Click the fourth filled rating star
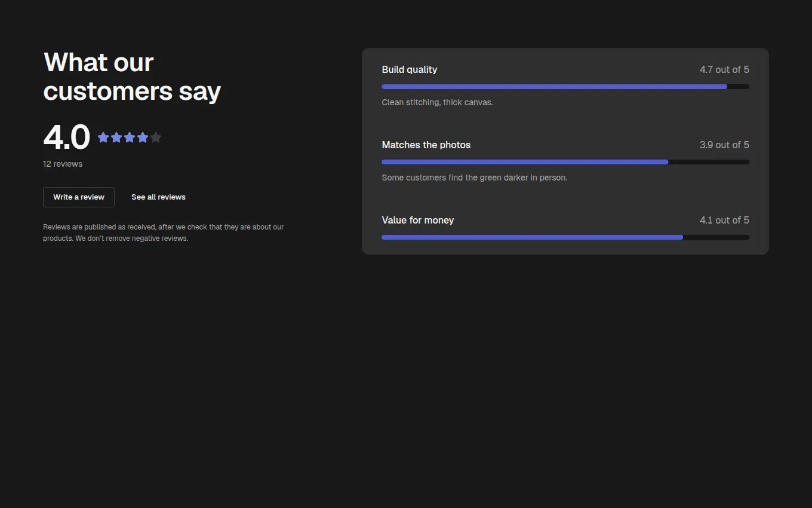The image size is (812, 508). (143, 137)
